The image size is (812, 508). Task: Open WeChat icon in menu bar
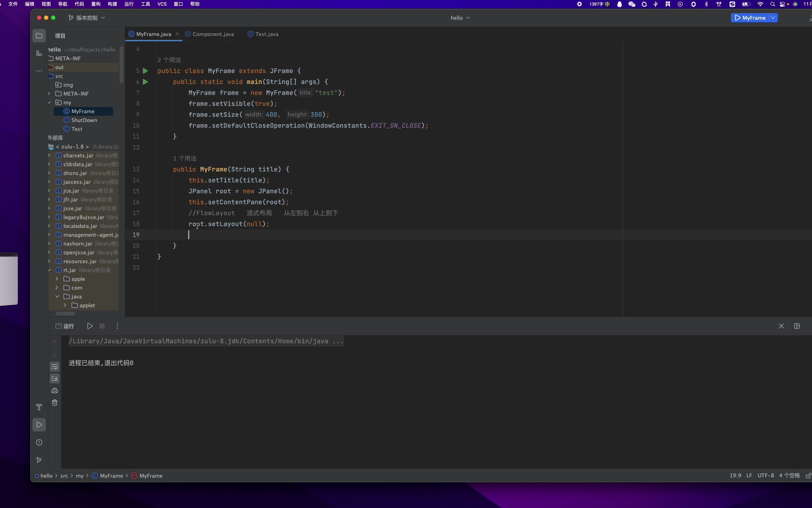click(632, 4)
